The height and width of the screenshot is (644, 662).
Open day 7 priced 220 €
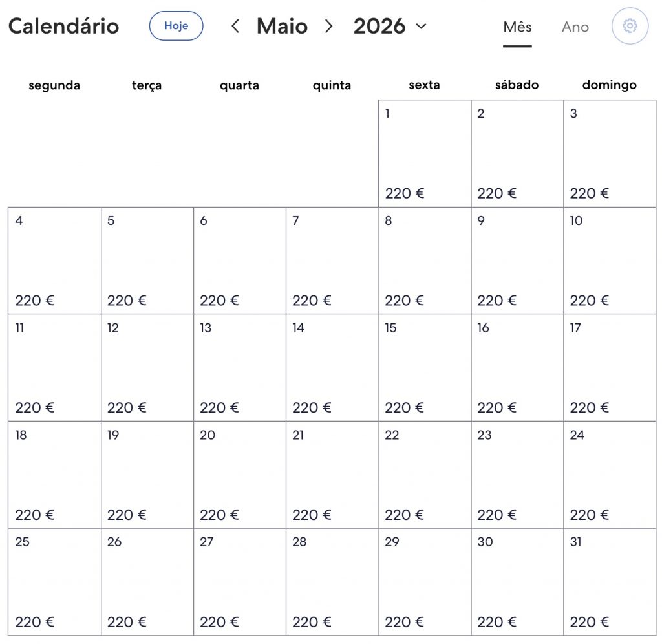point(332,261)
